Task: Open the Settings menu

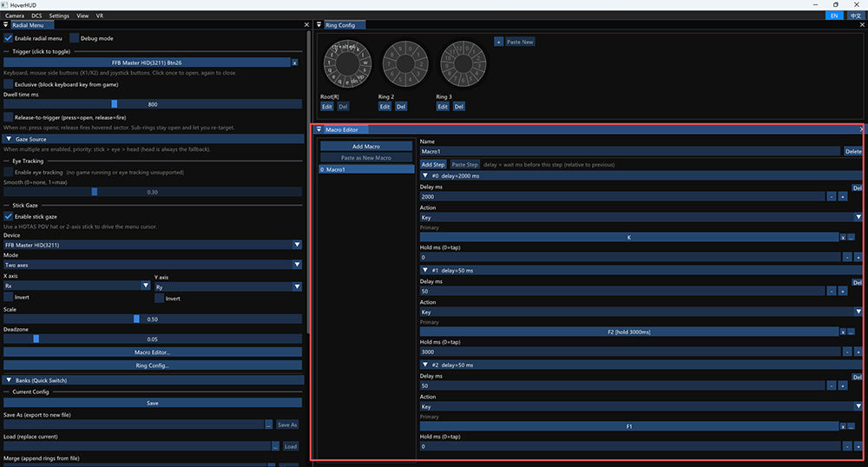Action: (59, 16)
